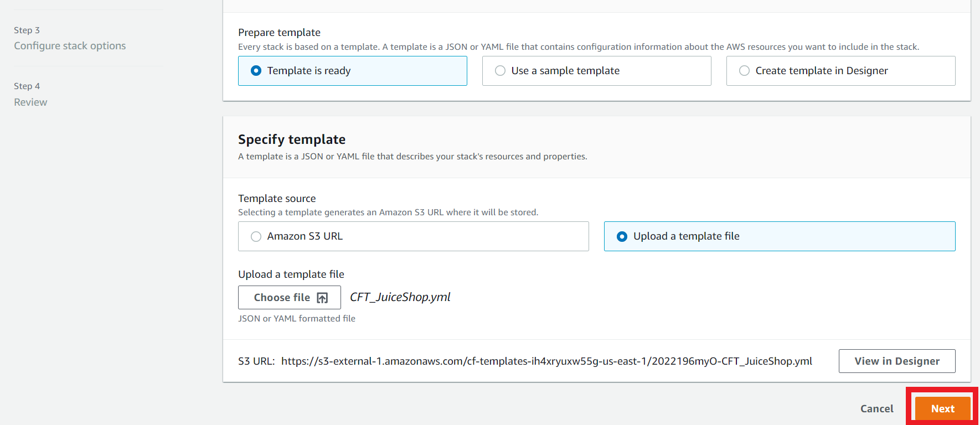This screenshot has height=425, width=980.
Task: Select the Create template in Designer option
Action: pyautogui.click(x=840, y=71)
